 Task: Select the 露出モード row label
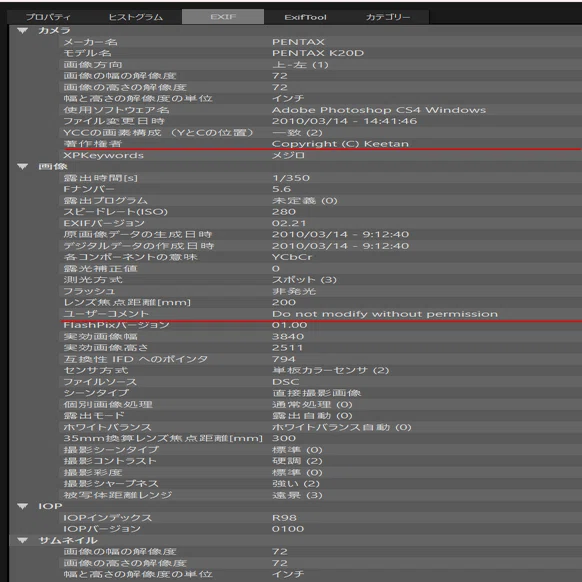pos(94,415)
